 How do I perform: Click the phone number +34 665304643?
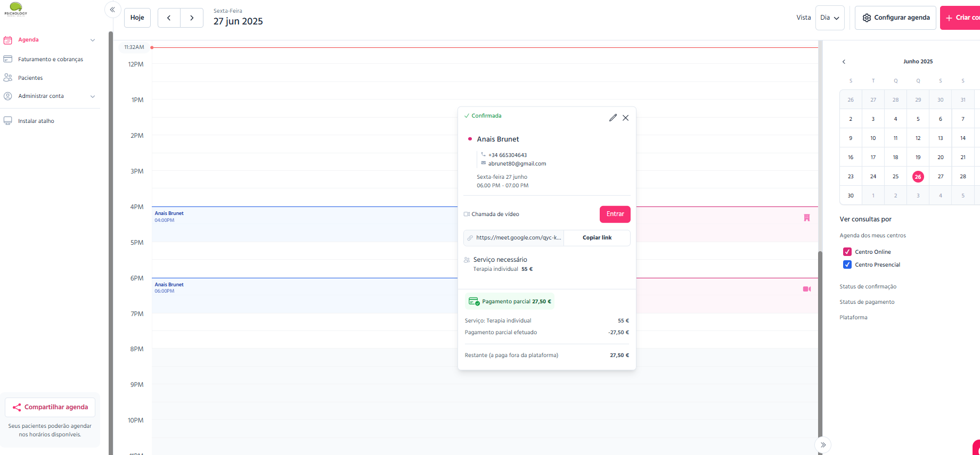tap(508, 155)
